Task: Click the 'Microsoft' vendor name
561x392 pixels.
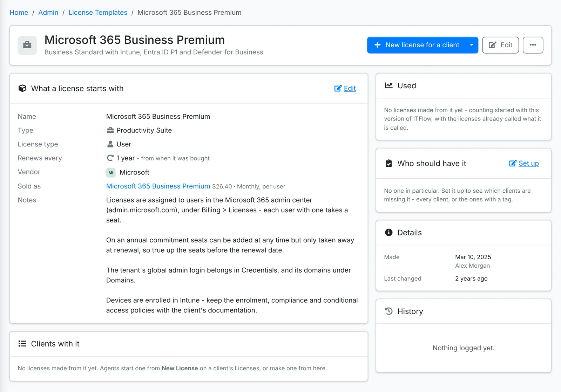Action: point(134,172)
